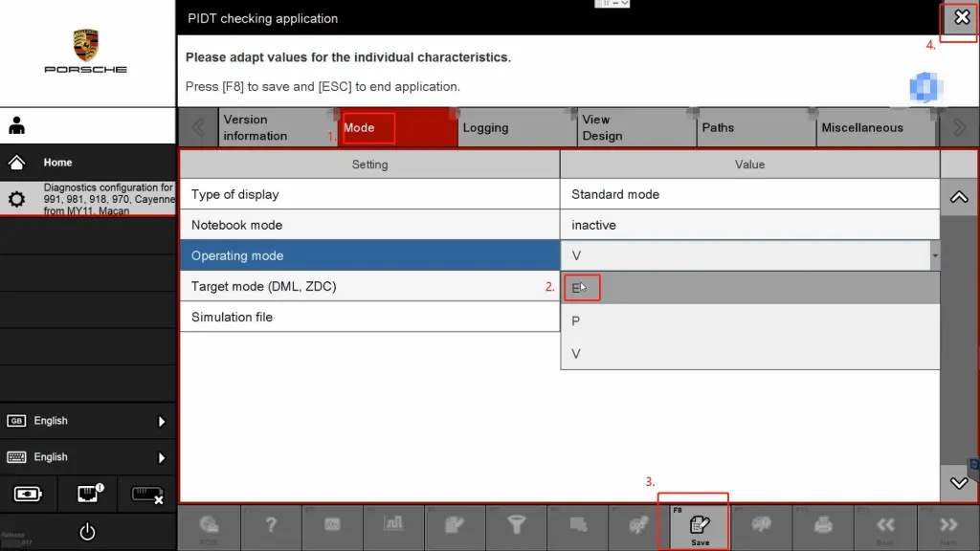The image size is (980, 551).
Task: Click the filter funnel icon
Action: coord(517,525)
